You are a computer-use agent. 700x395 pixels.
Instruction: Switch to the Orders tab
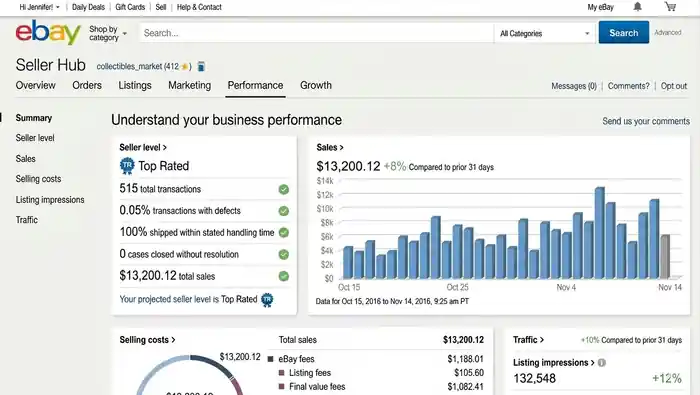pos(87,85)
